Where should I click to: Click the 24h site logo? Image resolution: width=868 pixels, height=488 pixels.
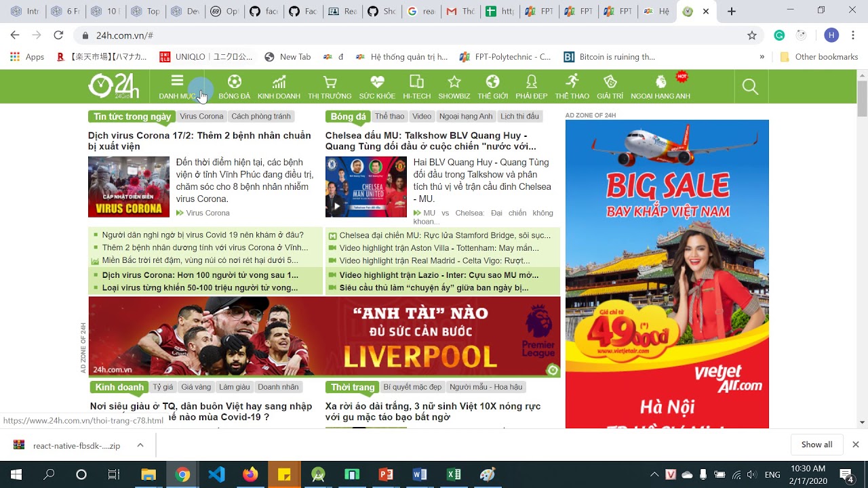point(114,86)
